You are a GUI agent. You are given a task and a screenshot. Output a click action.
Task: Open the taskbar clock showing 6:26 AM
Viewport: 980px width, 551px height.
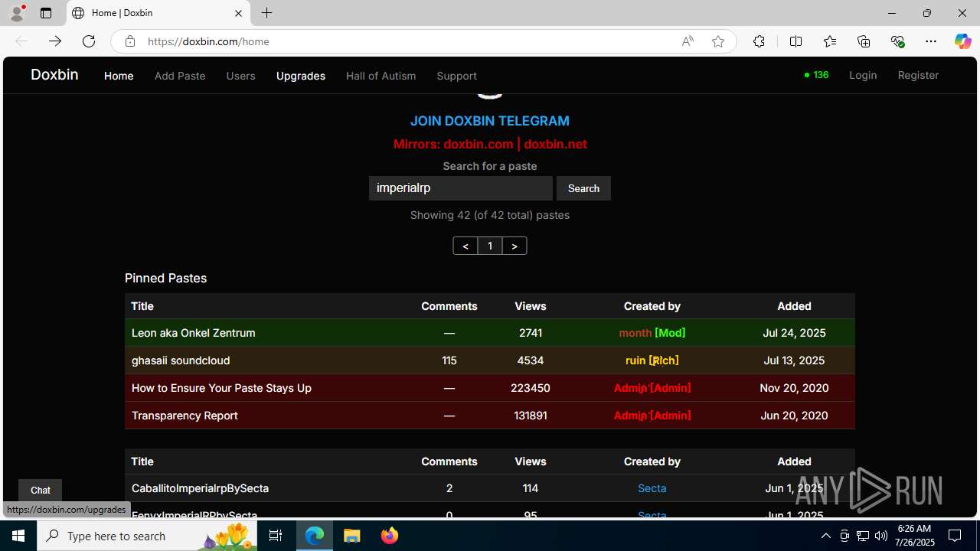pos(914,536)
